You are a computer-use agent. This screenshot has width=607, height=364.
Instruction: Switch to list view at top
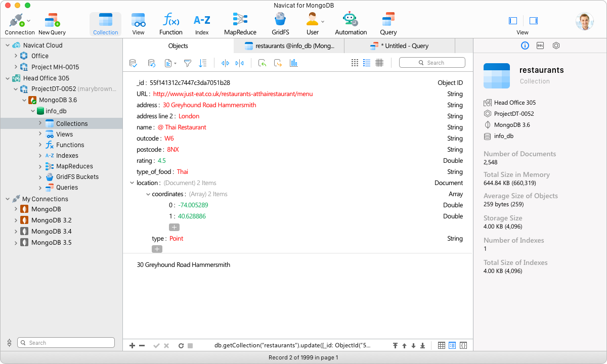pyautogui.click(x=367, y=63)
